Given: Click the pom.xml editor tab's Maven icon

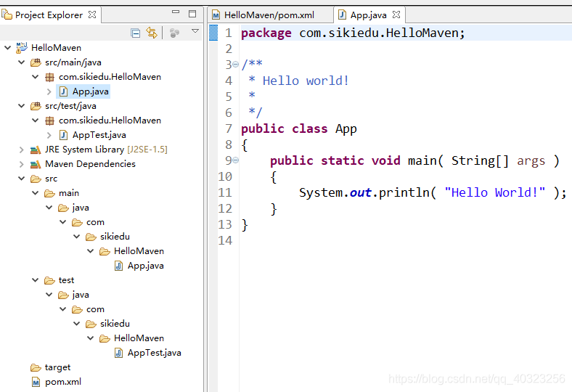Looking at the screenshot, I should [216, 15].
